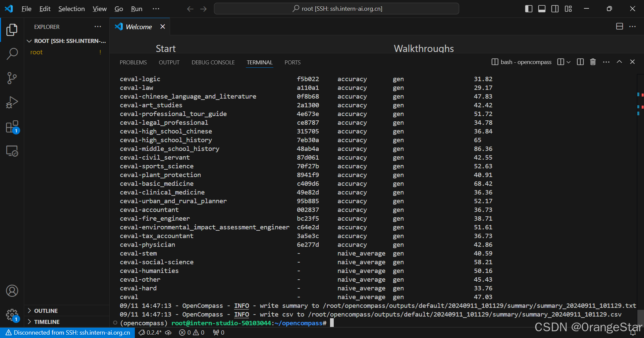This screenshot has width=644, height=338.
Task: Open Customize Layout icon
Action: coord(568,9)
